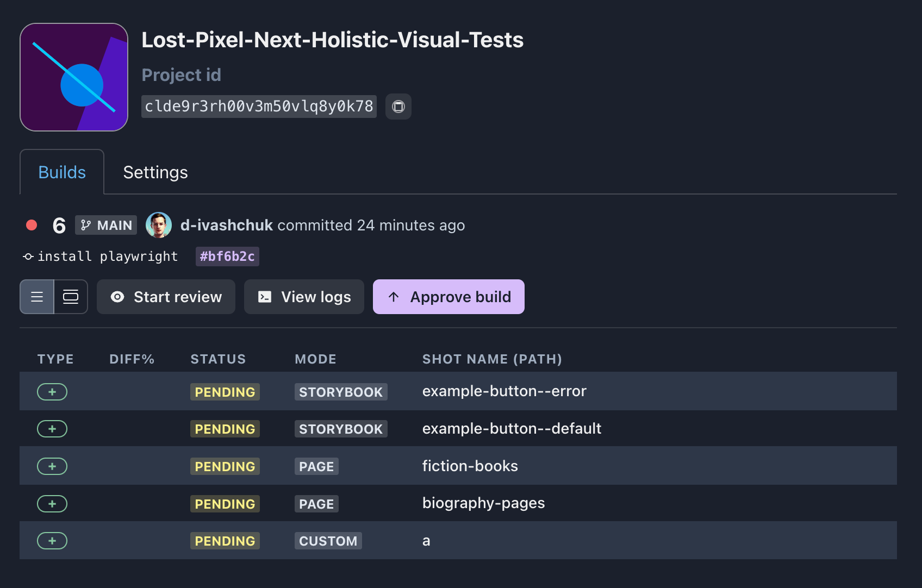
Task: Copy the project id to clipboard
Action: click(x=398, y=107)
